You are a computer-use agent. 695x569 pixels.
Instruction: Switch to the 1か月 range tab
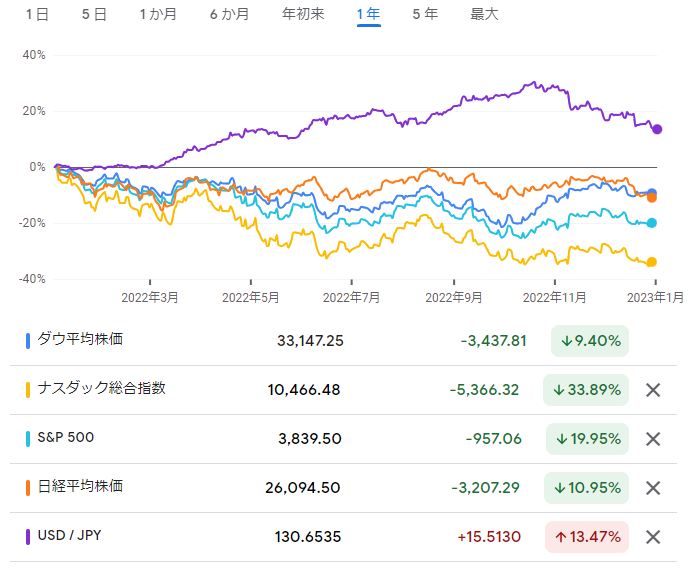pyautogui.click(x=158, y=14)
